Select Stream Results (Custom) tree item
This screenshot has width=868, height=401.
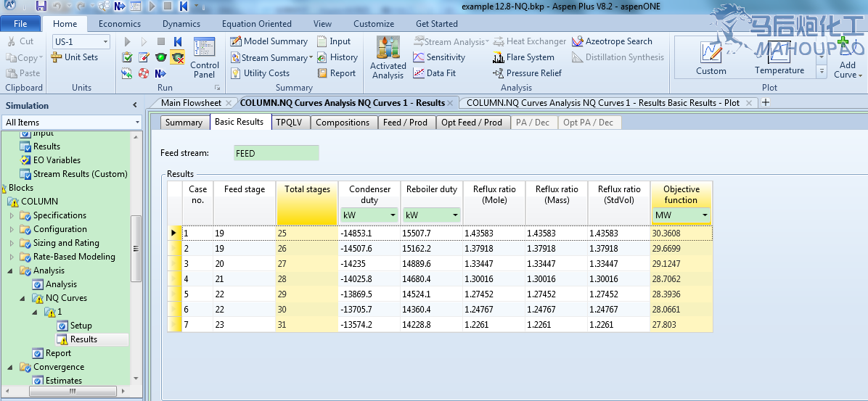coord(81,174)
